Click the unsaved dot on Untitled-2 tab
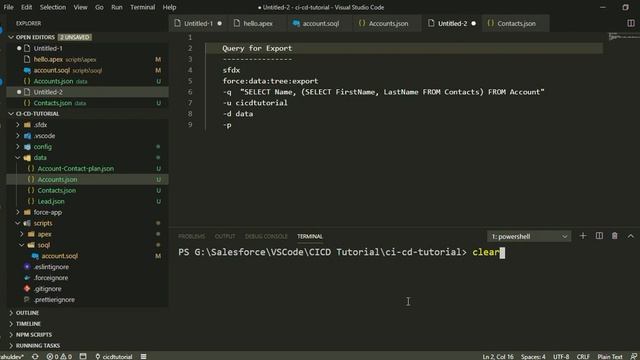 [x=473, y=23]
